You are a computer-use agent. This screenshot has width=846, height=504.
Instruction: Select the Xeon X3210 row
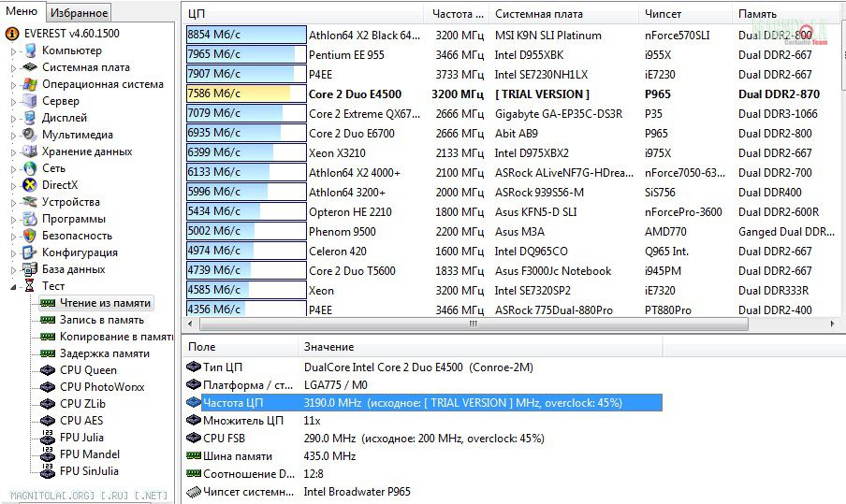(x=512, y=152)
